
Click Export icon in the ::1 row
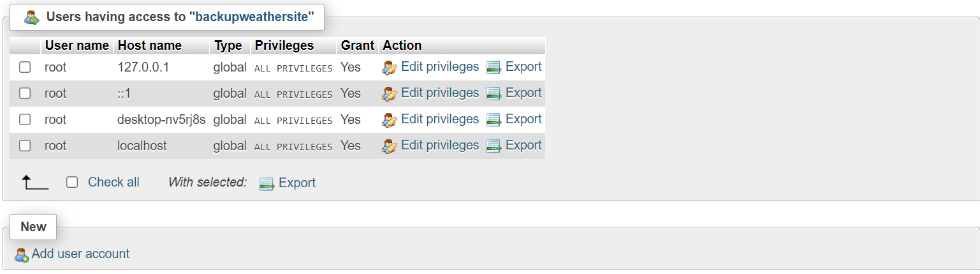(494, 94)
